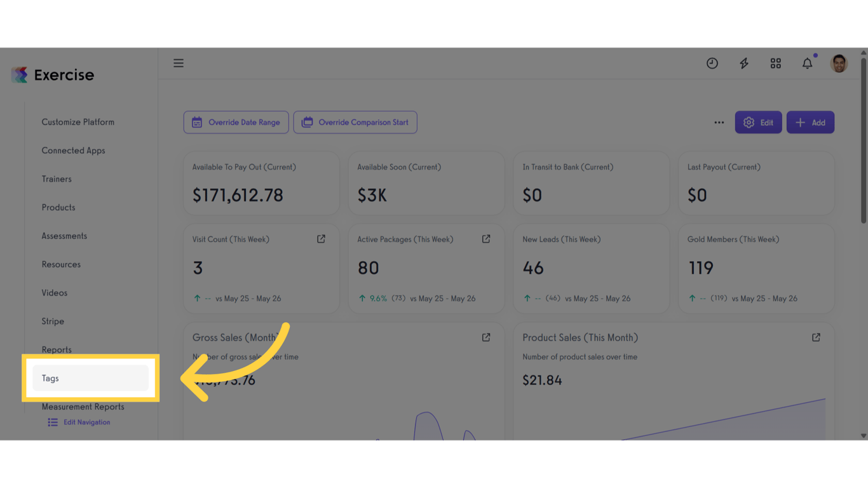
Task: Click the user profile avatar
Action: [x=839, y=64]
